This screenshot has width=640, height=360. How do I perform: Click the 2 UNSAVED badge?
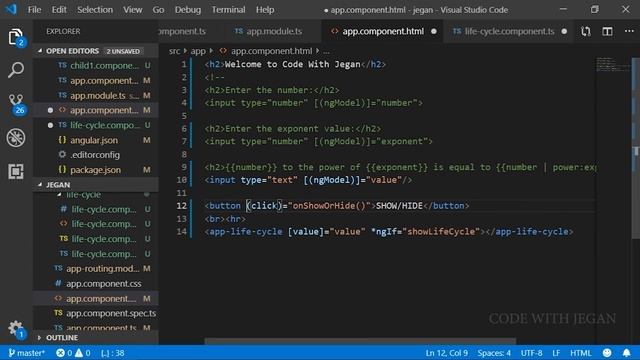pyautogui.click(x=123, y=51)
